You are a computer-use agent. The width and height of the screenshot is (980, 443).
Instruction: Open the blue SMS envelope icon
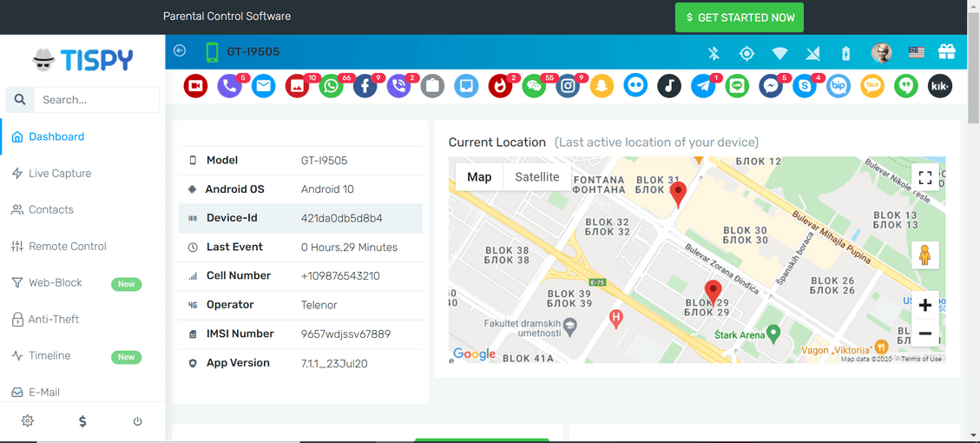(263, 86)
